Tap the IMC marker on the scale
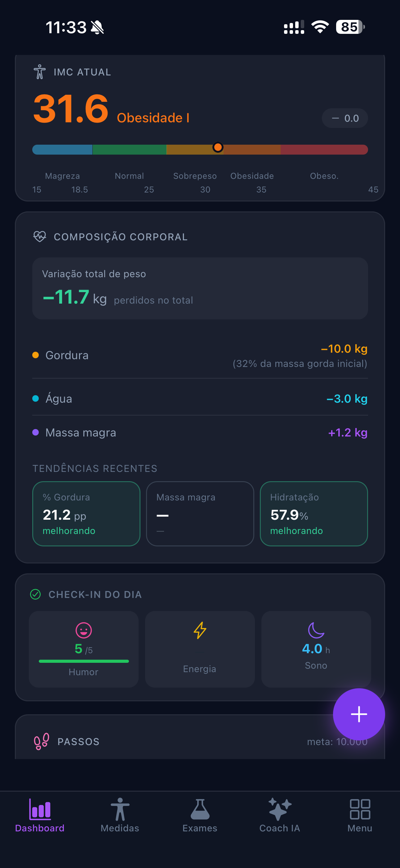The image size is (400, 868). [218, 147]
